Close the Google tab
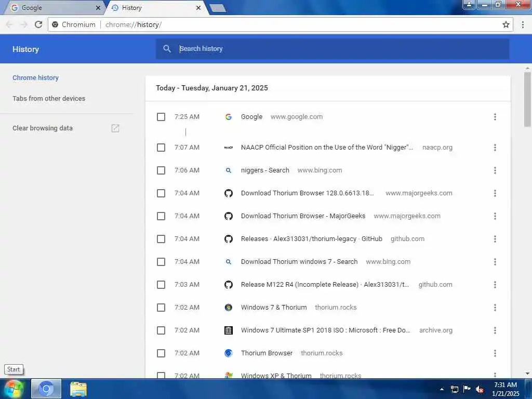The height and width of the screenshot is (399, 532). (x=98, y=7)
